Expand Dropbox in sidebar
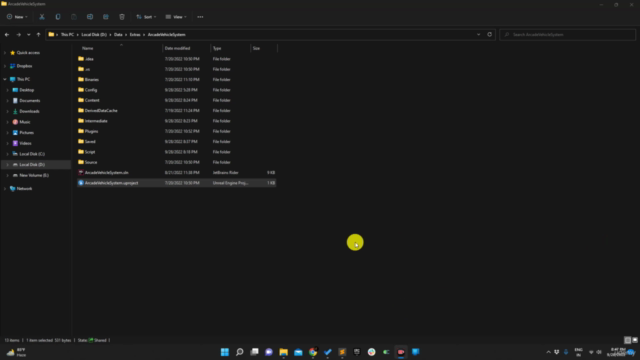 [x=5, y=66]
